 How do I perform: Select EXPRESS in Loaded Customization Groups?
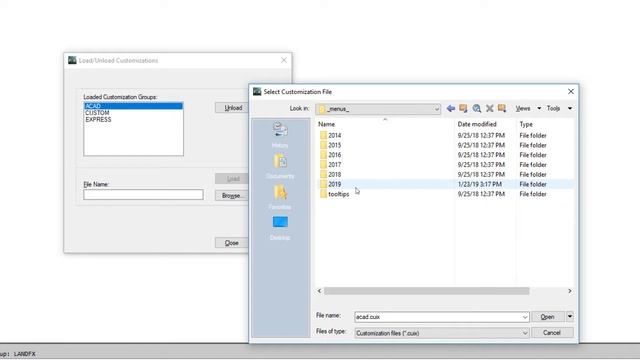pyautogui.click(x=98, y=120)
